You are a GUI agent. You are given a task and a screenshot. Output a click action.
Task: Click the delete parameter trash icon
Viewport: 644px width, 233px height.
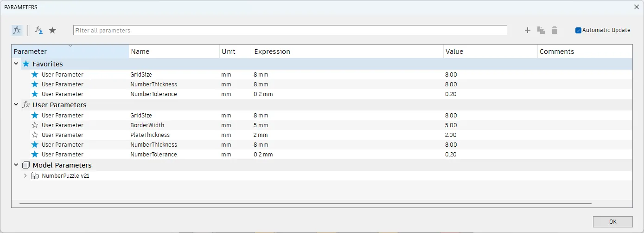point(555,30)
